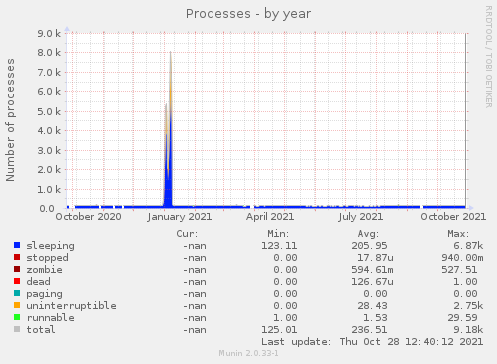Click the maroon zombie legend swatch
This screenshot has height=364, width=497.
(17, 269)
